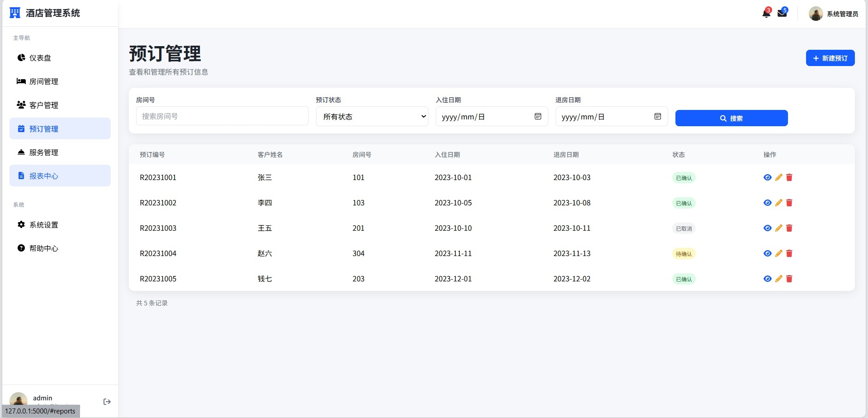
Task: Click the 系统管理员 user name
Action: pos(843,14)
